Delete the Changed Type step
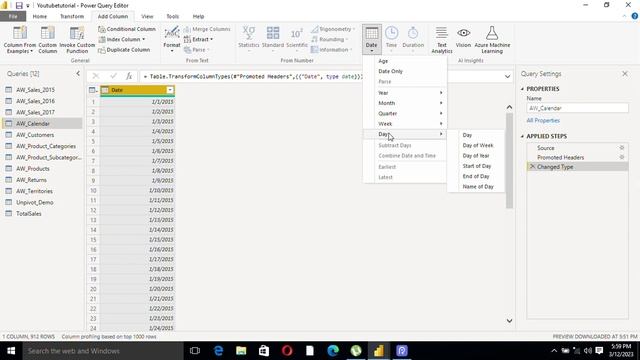 532,167
